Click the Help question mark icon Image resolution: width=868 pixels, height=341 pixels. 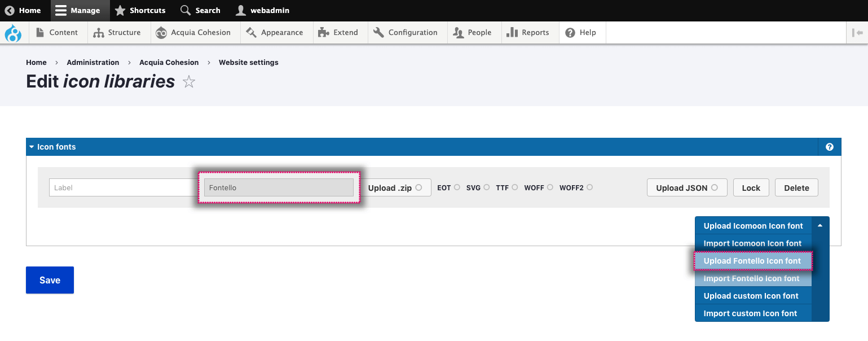coord(570,33)
